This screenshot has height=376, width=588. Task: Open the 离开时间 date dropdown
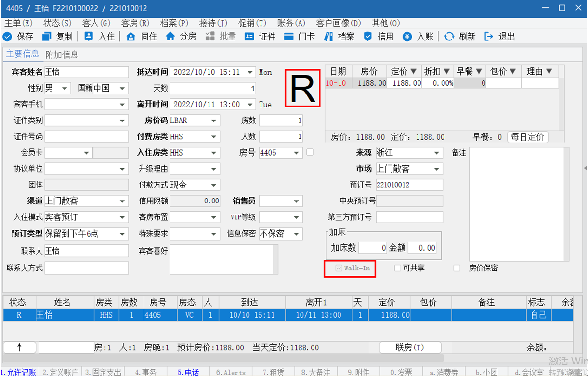tap(250, 104)
